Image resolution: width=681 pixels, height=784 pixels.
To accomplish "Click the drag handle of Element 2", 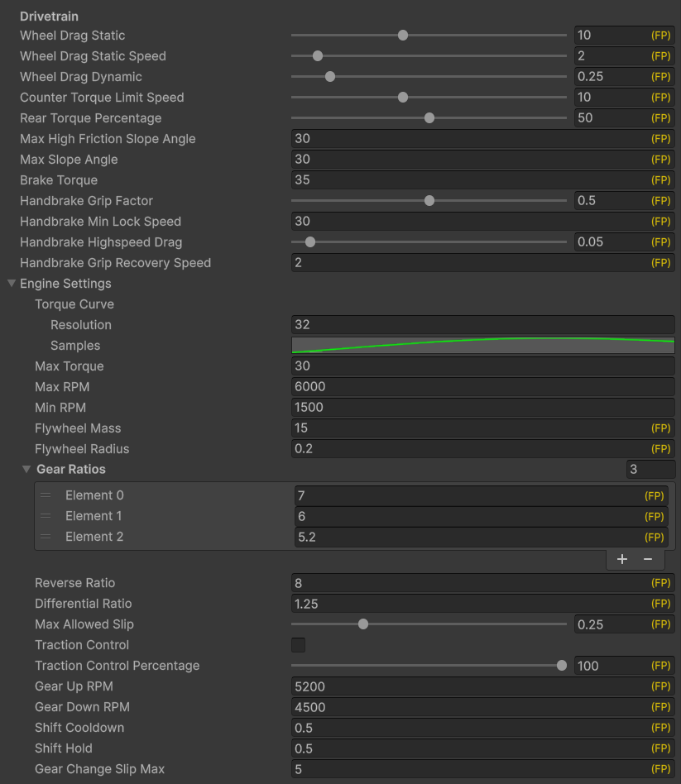I will point(46,537).
